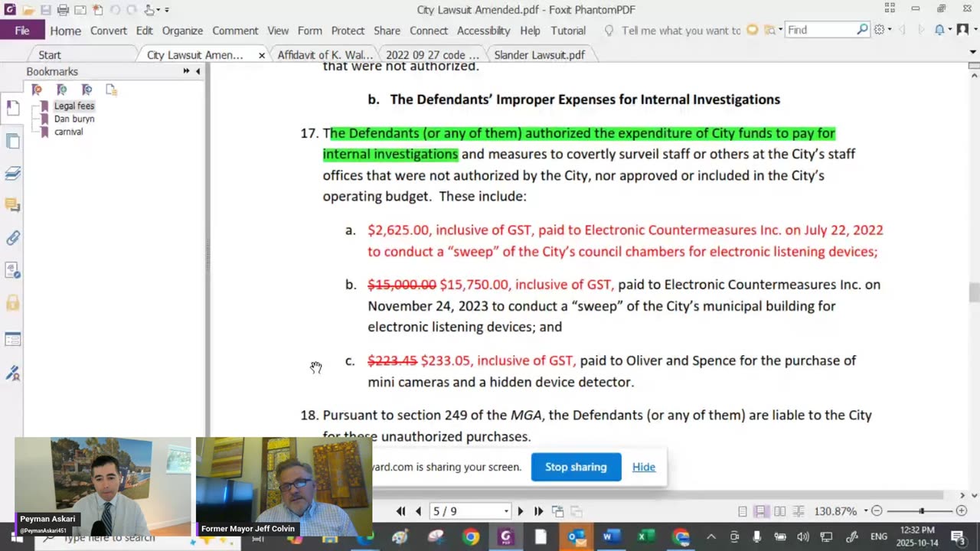Go to the next page
This screenshot has width=980, height=551.
click(x=521, y=511)
